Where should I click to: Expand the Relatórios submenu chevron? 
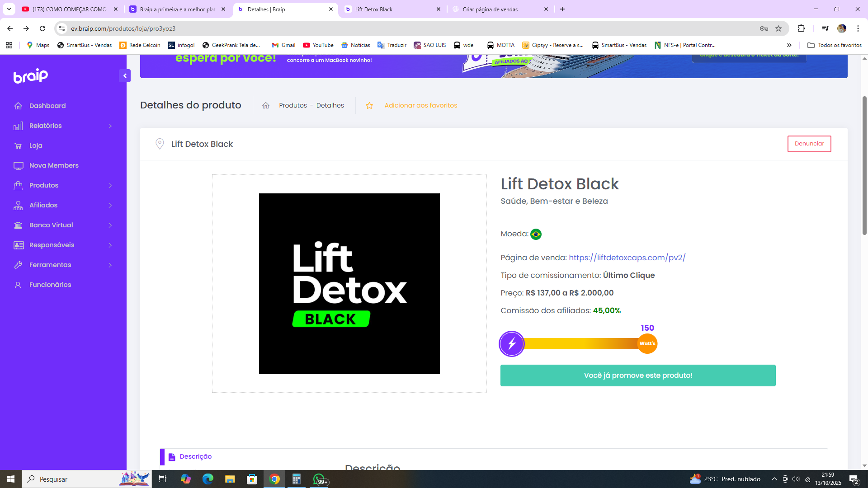pyautogui.click(x=110, y=126)
